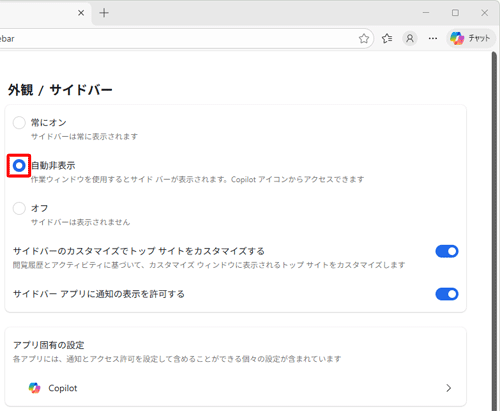Disable sidebar app notification toggle
The height and width of the screenshot is (411, 500).
tap(447, 294)
